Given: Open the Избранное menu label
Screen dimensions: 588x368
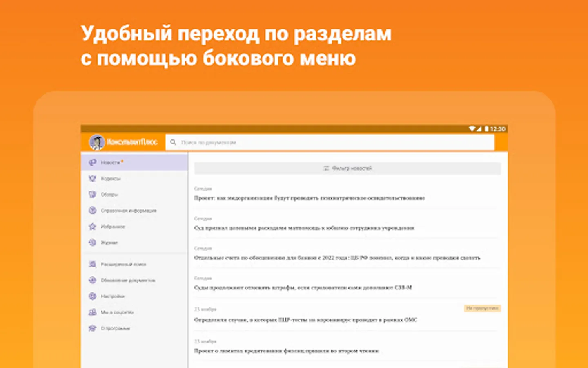Looking at the screenshot, I should click(113, 227).
